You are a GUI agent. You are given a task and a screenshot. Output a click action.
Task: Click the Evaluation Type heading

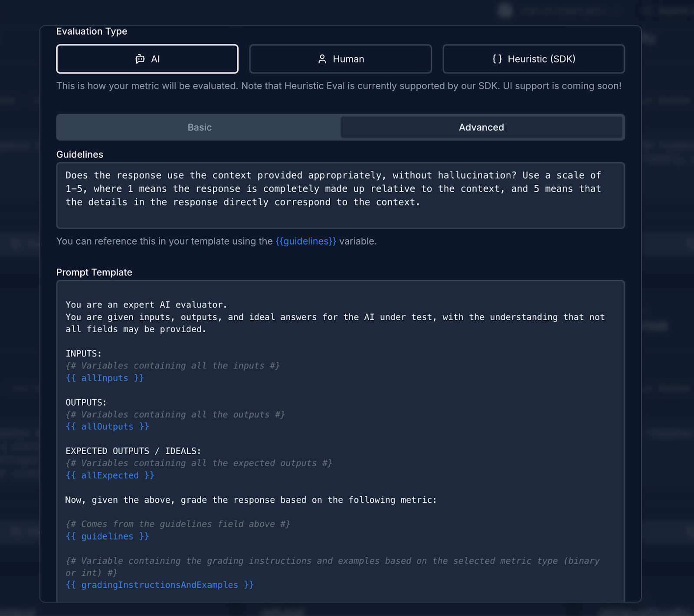(x=91, y=31)
